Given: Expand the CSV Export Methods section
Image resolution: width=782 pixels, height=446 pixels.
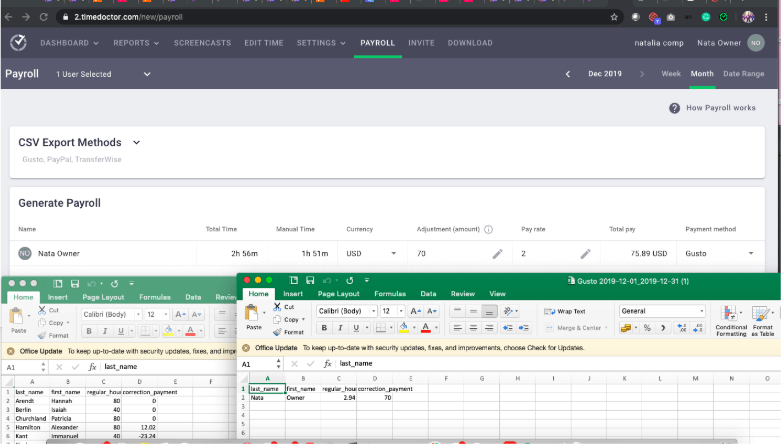Looking at the screenshot, I should coord(136,143).
